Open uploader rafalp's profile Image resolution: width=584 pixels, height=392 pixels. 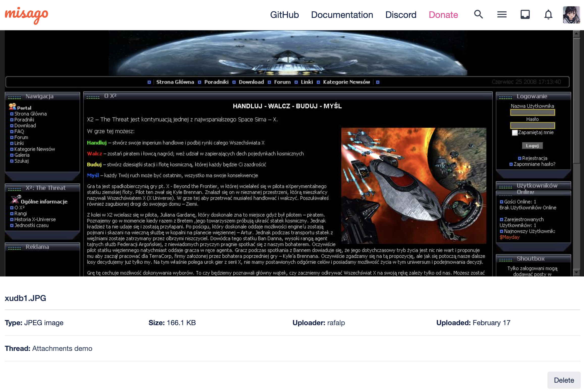(336, 323)
